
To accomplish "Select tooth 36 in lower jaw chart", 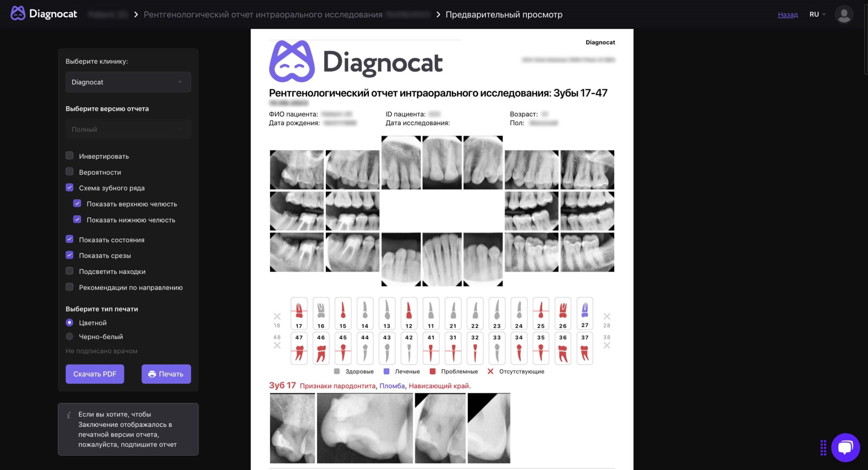I will pyautogui.click(x=563, y=348).
